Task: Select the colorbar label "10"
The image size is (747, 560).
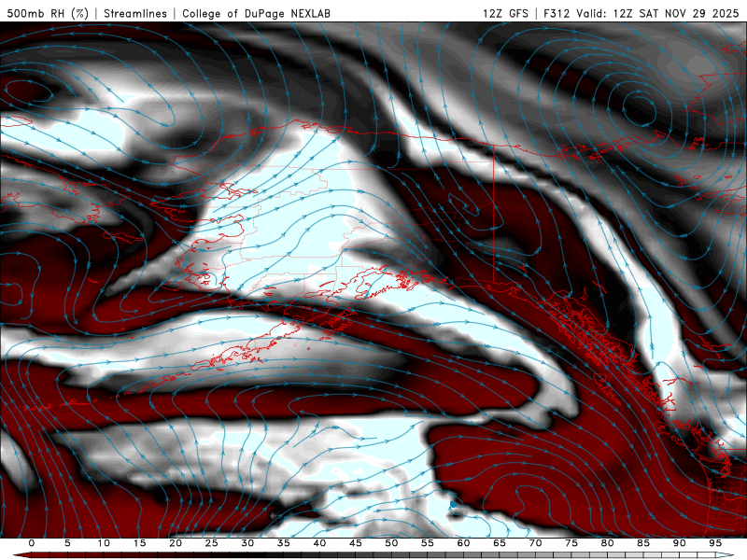Action: click(104, 543)
